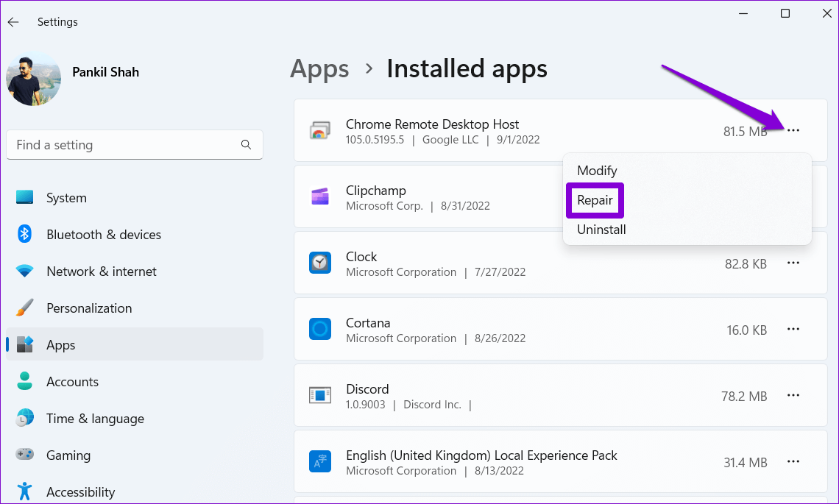839x504 pixels.
Task: Click the Settings window title
Action: click(x=57, y=22)
